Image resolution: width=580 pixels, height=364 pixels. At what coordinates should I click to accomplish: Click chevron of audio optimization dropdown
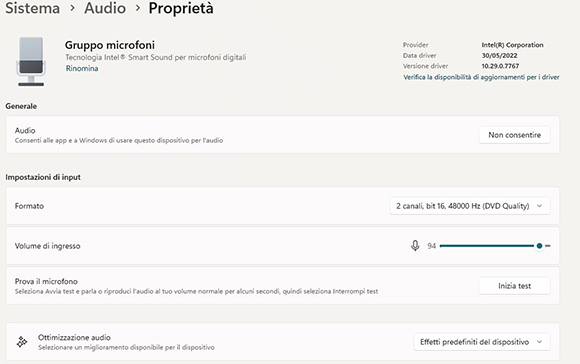(539, 342)
